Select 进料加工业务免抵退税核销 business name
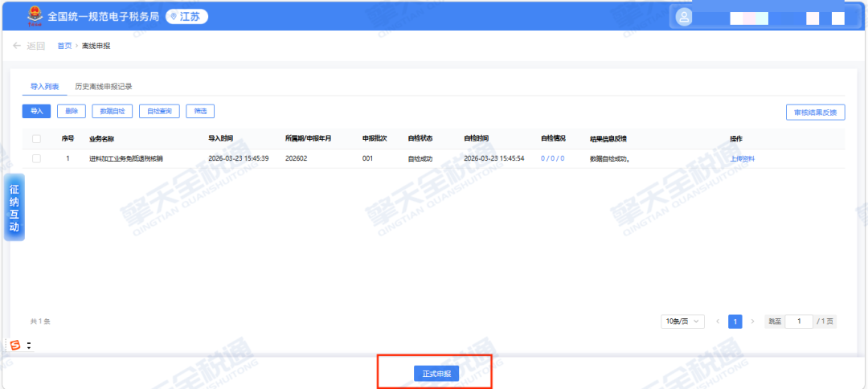 coord(126,158)
